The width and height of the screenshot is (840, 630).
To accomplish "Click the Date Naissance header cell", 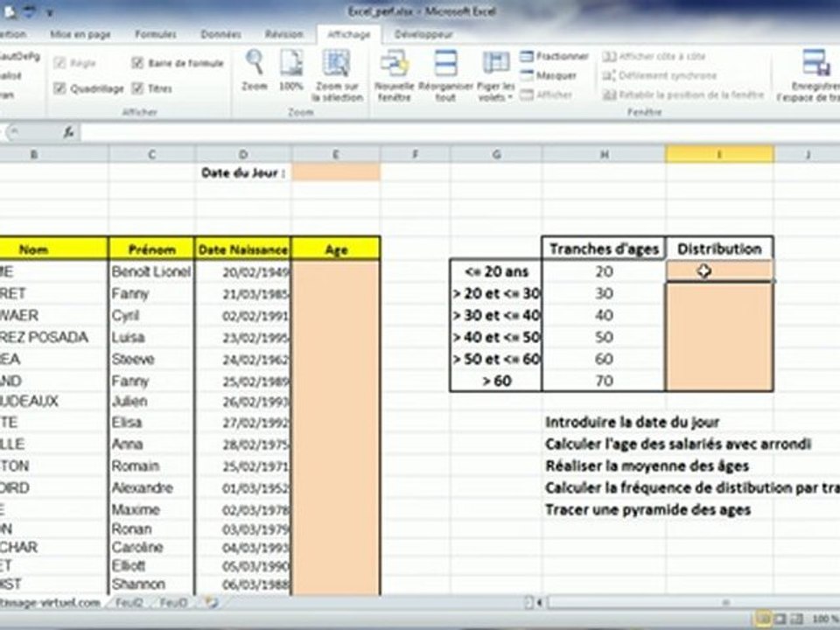I will tap(242, 249).
